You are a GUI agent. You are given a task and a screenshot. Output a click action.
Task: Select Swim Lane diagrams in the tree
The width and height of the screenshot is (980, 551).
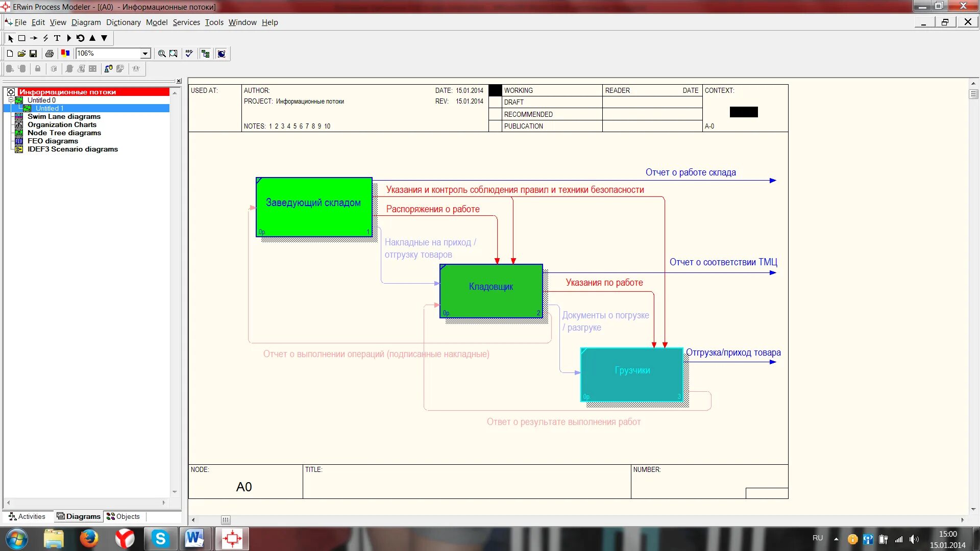click(64, 117)
